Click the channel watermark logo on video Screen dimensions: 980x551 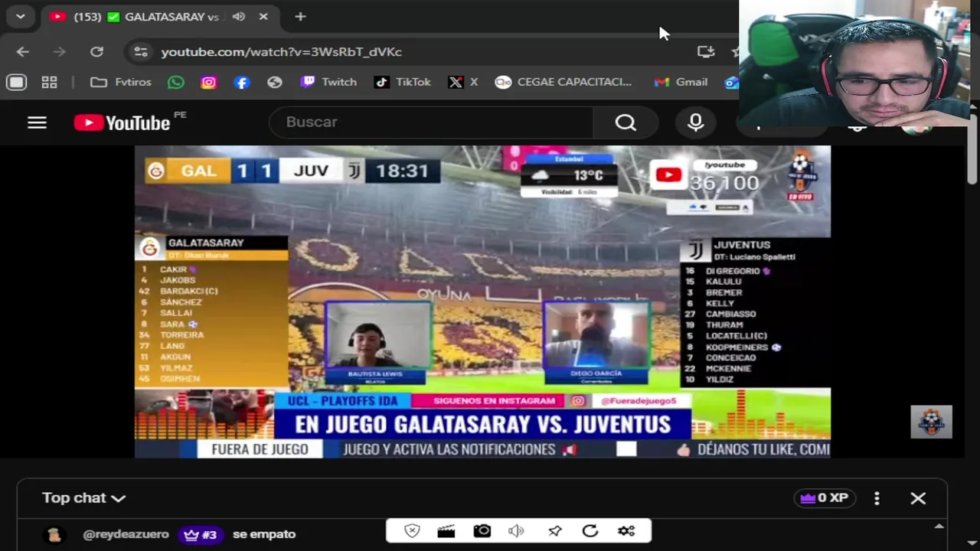pos(931,422)
